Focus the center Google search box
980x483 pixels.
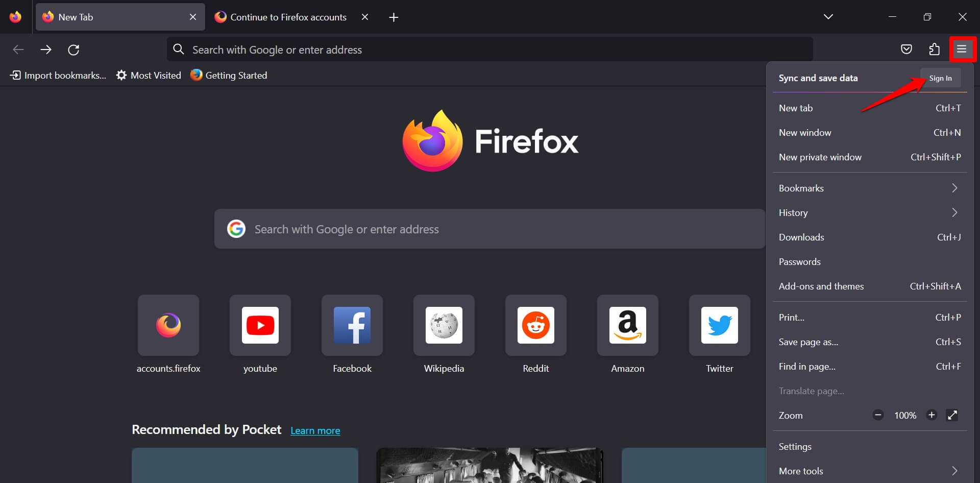(x=490, y=229)
